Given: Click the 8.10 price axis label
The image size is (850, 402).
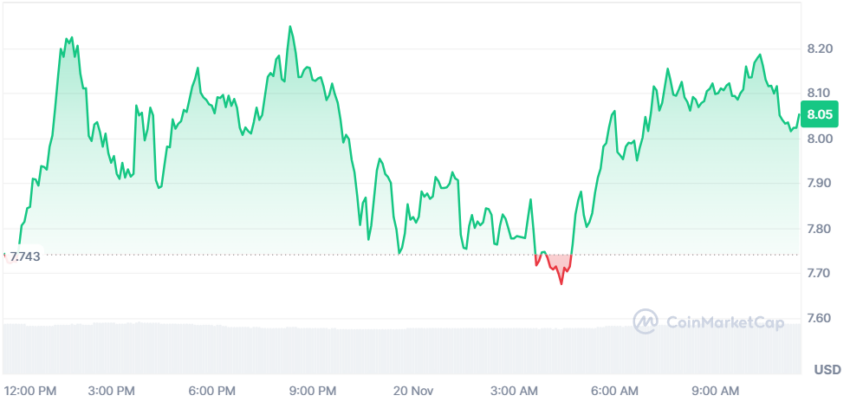Looking at the screenshot, I should [819, 93].
